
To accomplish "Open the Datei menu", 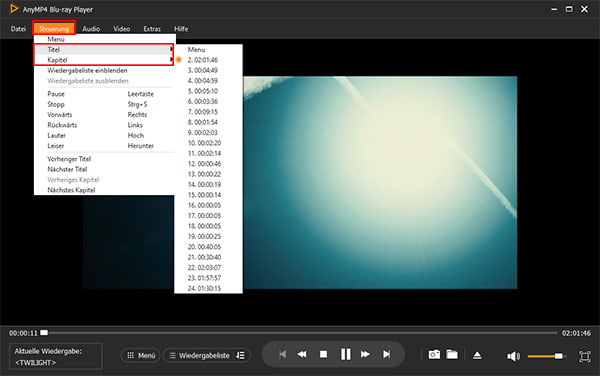I will pos(18,29).
